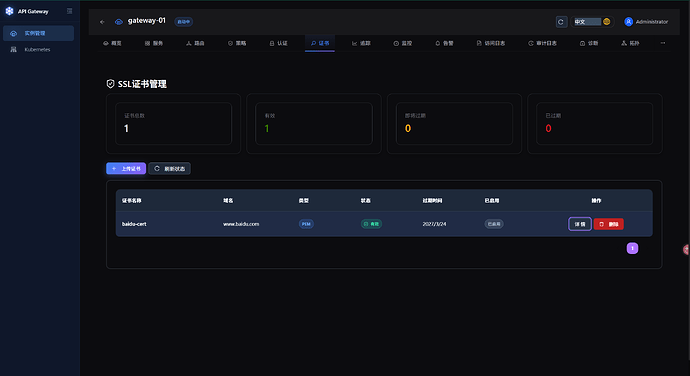Click the 已启用 badge in baidu-cert row
Image resolution: width=690 pixels, height=376 pixels.
494,224
